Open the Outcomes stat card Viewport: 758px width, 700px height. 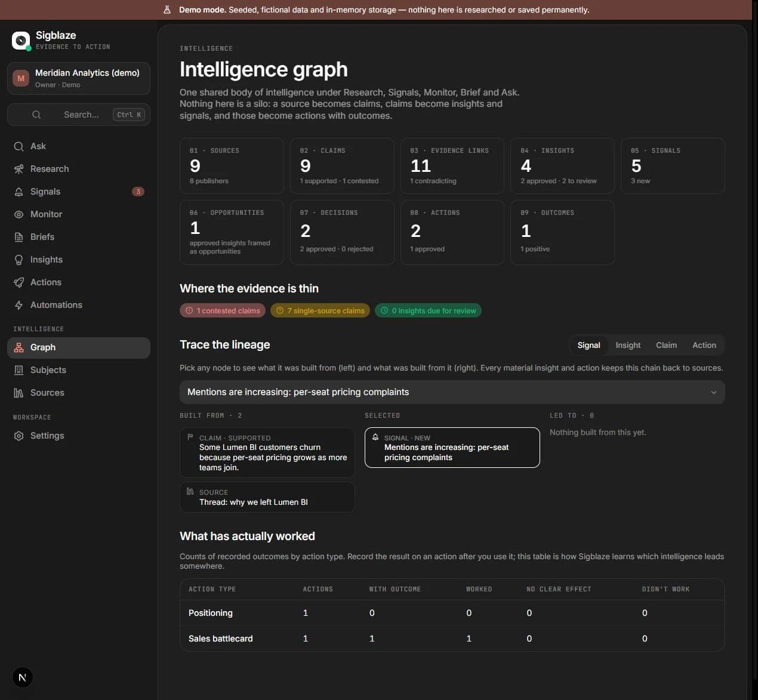click(562, 232)
